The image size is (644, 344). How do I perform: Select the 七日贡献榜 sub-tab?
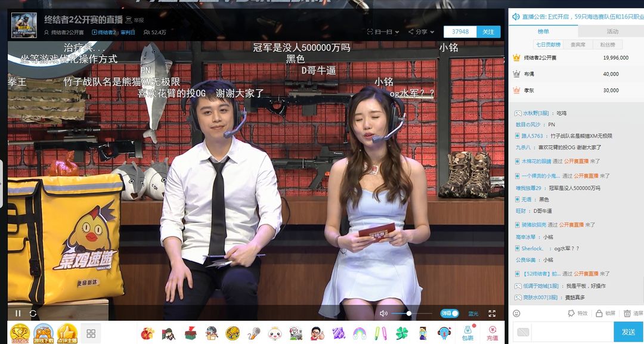(549, 44)
